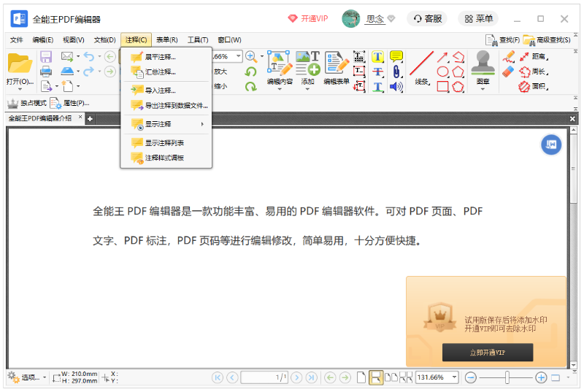Image resolution: width=584 pixels, height=392 pixels.
Task: Undo the last action with the curved arrow
Action: click(89, 57)
